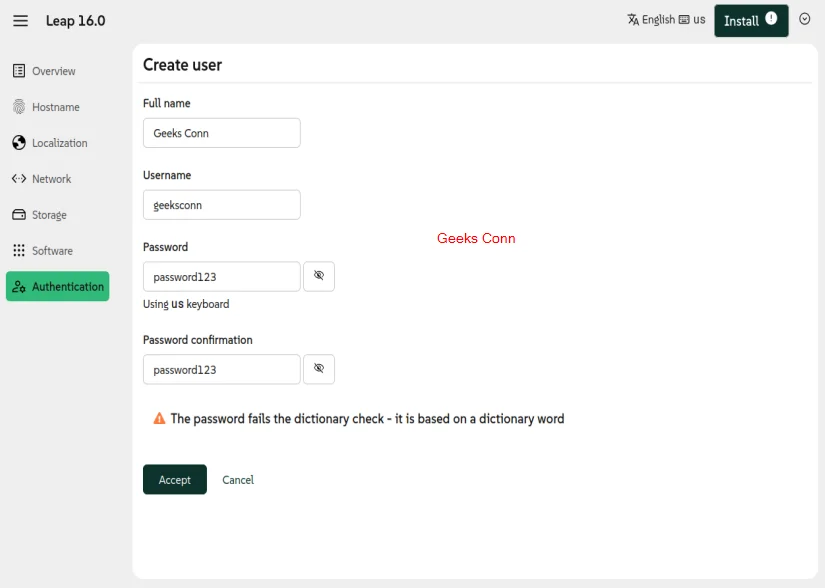825x588 pixels.
Task: Show the Password confirmation text
Action: click(319, 369)
